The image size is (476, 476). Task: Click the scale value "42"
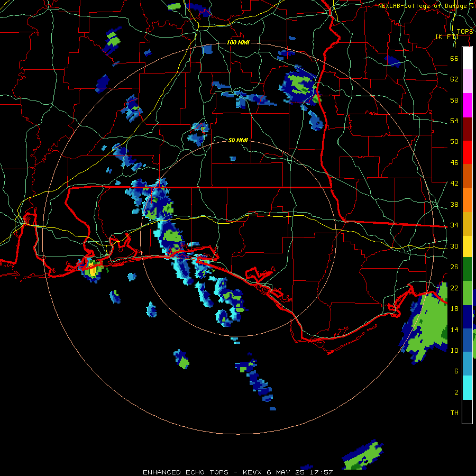tap(454, 183)
